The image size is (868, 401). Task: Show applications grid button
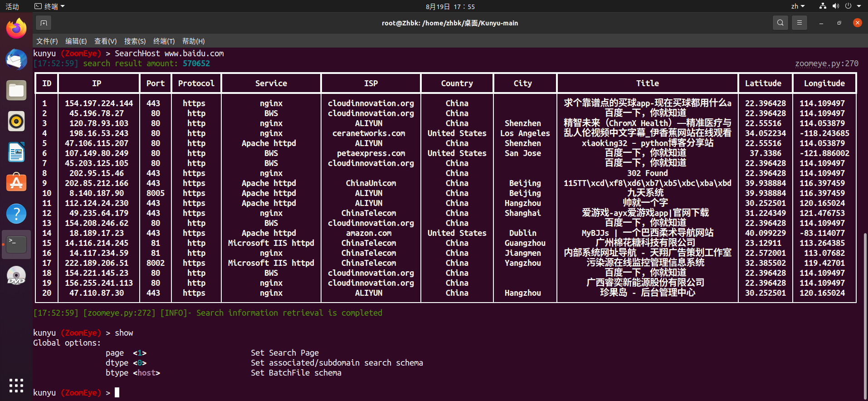pyautogui.click(x=16, y=385)
